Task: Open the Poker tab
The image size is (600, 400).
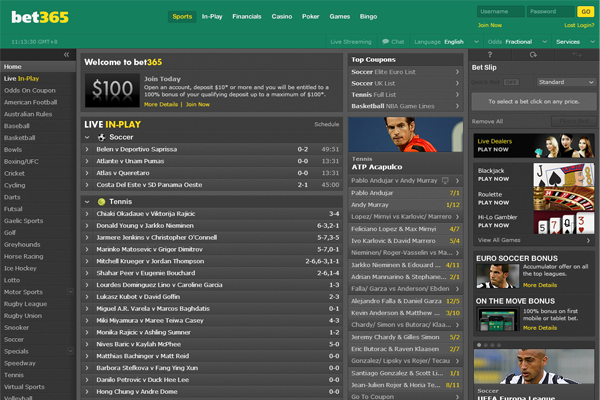Action: coord(310,16)
